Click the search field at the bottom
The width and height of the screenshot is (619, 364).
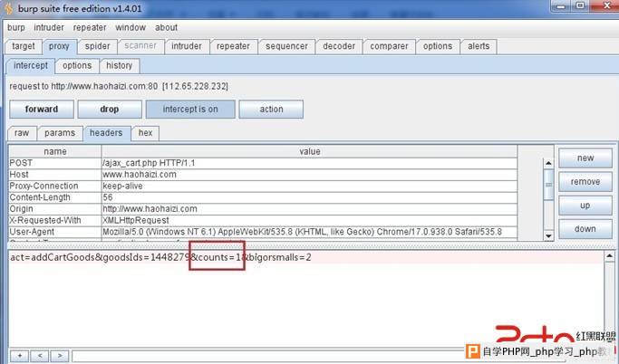pyautogui.click(x=268, y=356)
